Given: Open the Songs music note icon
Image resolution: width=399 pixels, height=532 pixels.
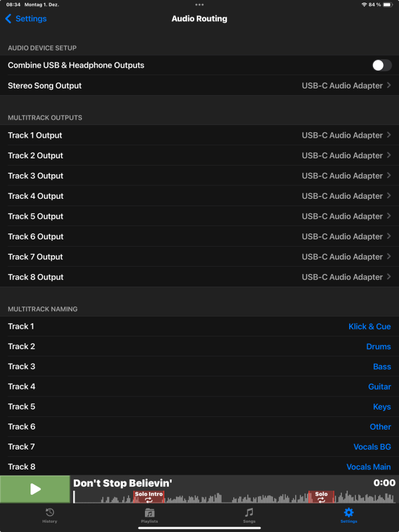Looking at the screenshot, I should 249,513.
